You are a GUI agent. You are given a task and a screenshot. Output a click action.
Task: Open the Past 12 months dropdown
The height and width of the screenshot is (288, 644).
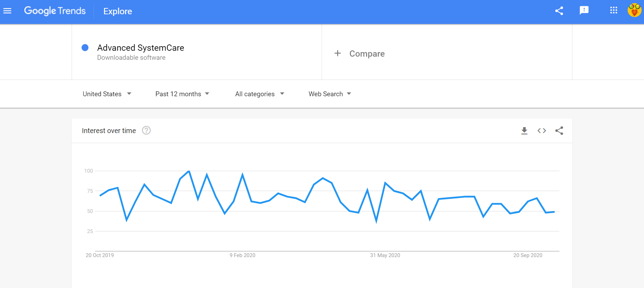[x=182, y=94]
